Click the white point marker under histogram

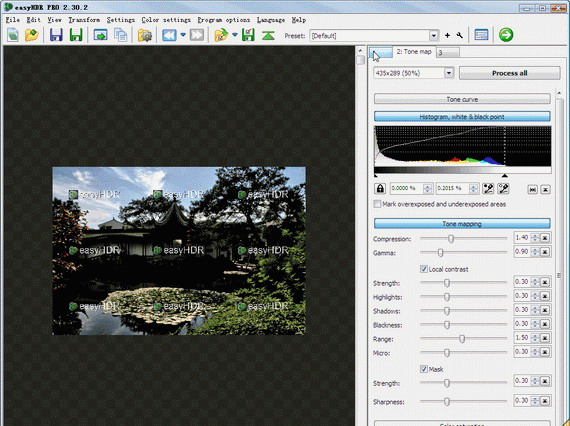pyautogui.click(x=504, y=176)
